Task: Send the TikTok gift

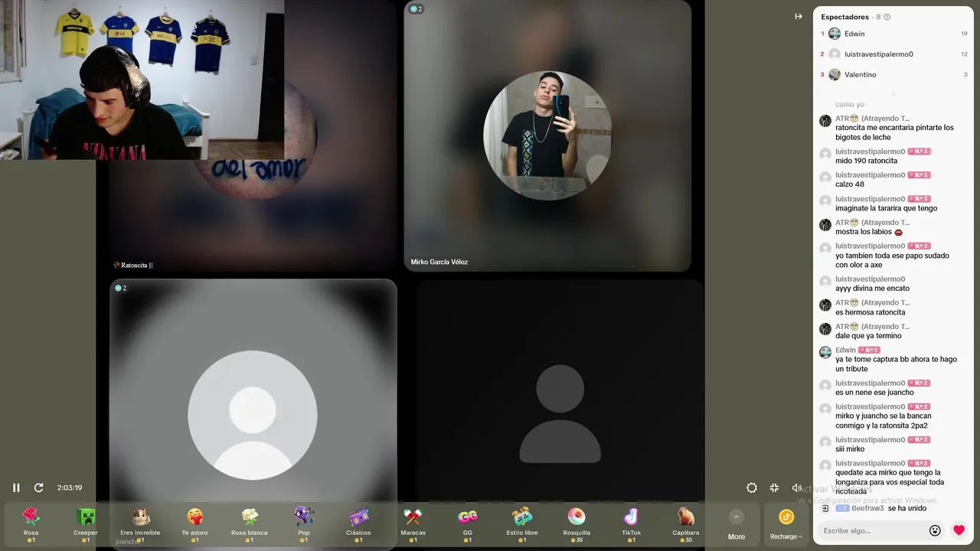Action: click(x=631, y=524)
